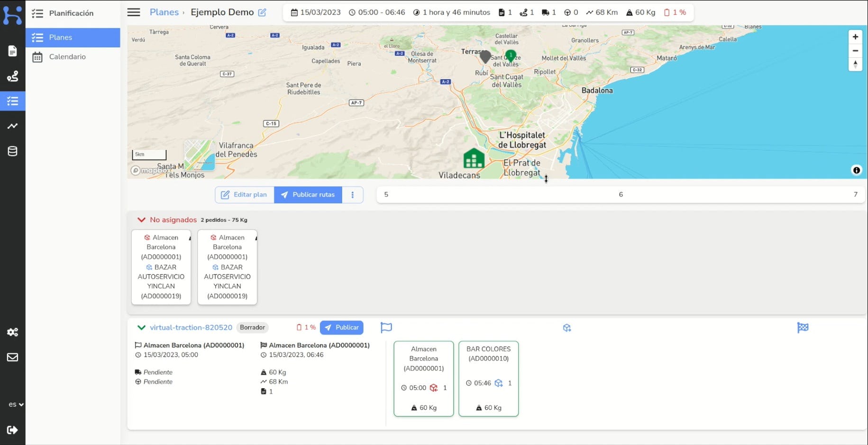The height and width of the screenshot is (445, 868).
Task: Collapse the virtual-traction-820520 route
Action: pos(141,327)
